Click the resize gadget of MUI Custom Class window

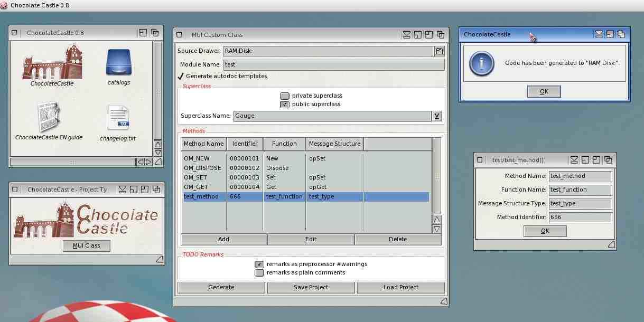click(444, 301)
